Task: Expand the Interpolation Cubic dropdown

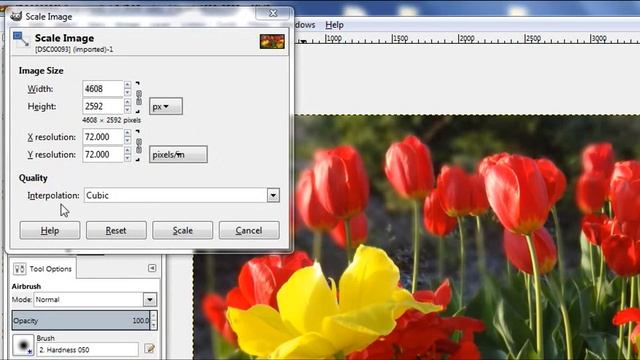Action: (273, 195)
